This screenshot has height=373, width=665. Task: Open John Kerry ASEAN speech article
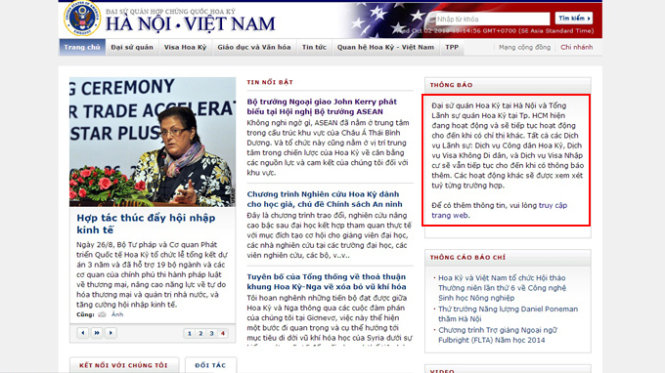point(322,107)
